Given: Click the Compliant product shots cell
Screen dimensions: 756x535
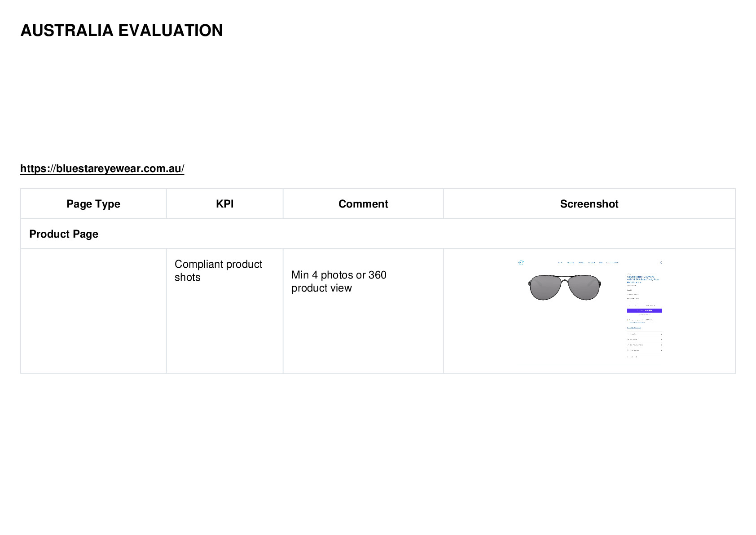Looking at the screenshot, I should click(224, 311).
